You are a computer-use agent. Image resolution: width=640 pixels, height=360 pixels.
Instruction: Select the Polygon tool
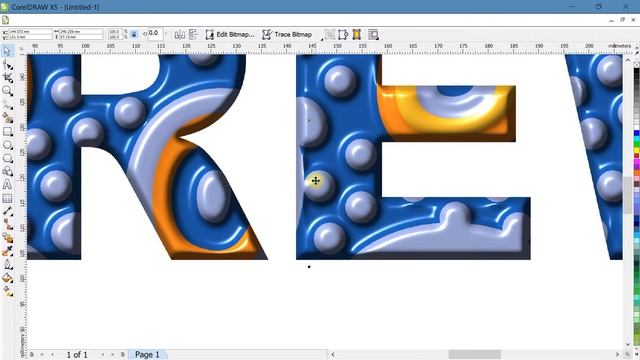coord(7,158)
